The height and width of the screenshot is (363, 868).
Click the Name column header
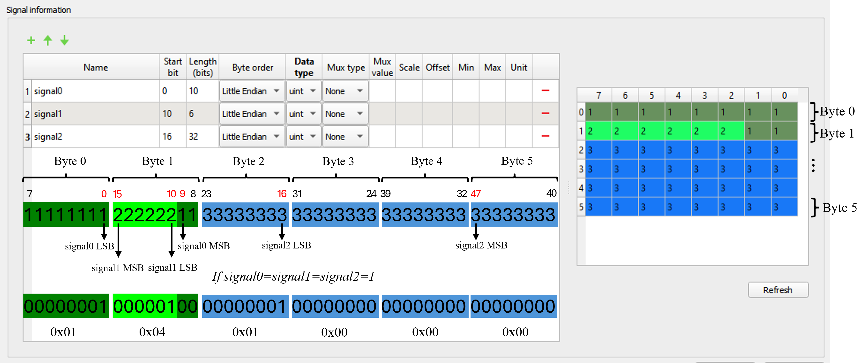pos(95,68)
